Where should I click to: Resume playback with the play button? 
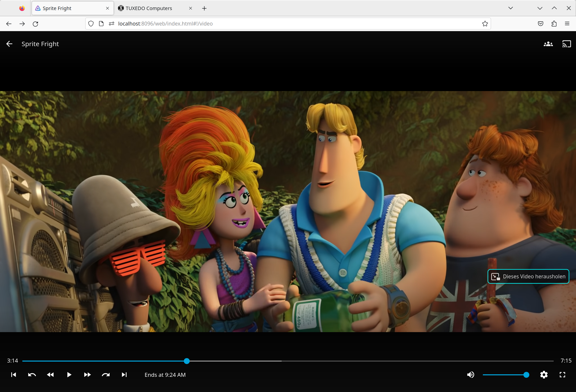[x=69, y=375]
